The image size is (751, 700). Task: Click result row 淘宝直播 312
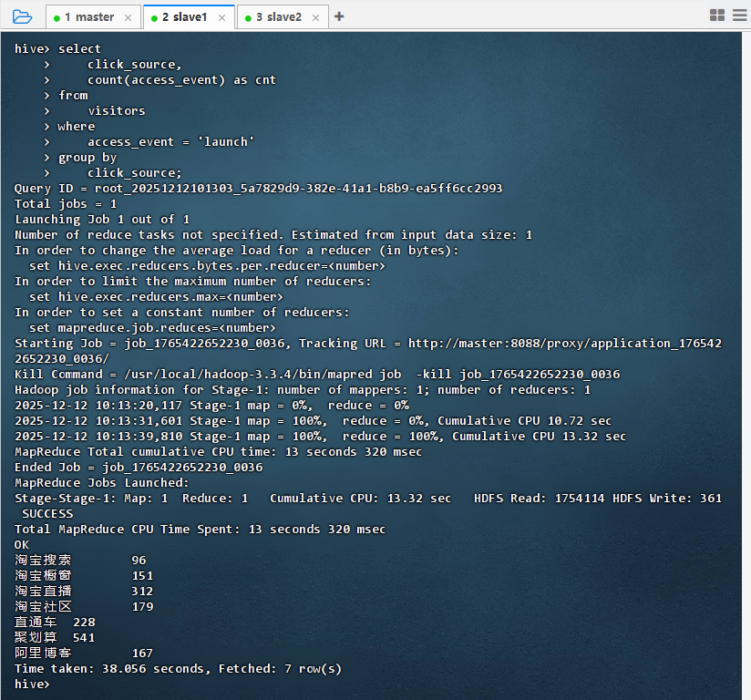[x=84, y=592]
